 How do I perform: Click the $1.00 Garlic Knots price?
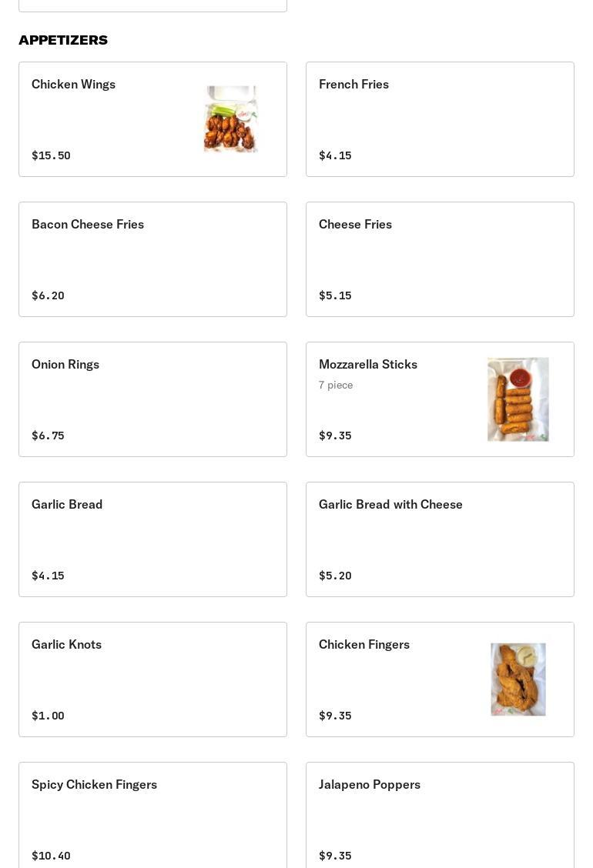click(x=48, y=716)
